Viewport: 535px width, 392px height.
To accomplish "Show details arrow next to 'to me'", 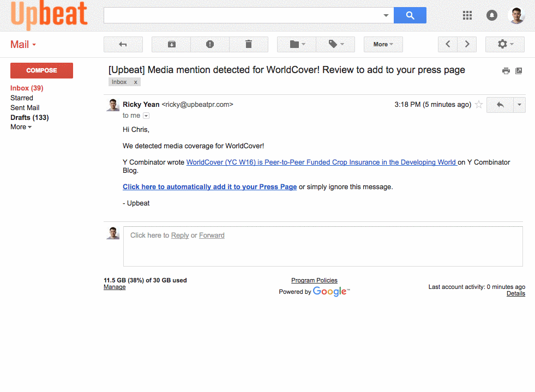I will (x=146, y=116).
